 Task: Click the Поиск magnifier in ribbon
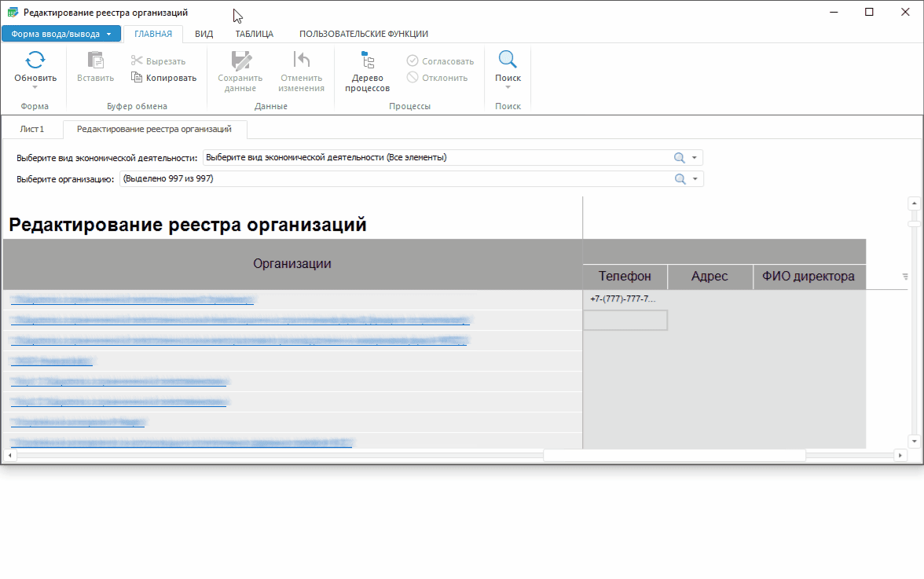[x=508, y=60]
